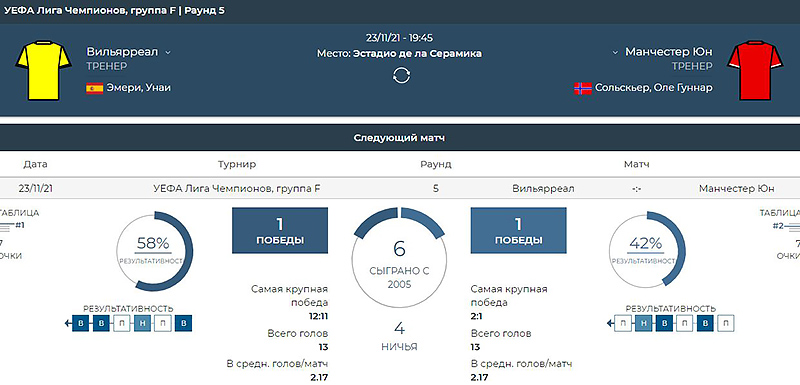
Task: Click Manchester's lighter 1 Победы box
Action: (x=518, y=230)
